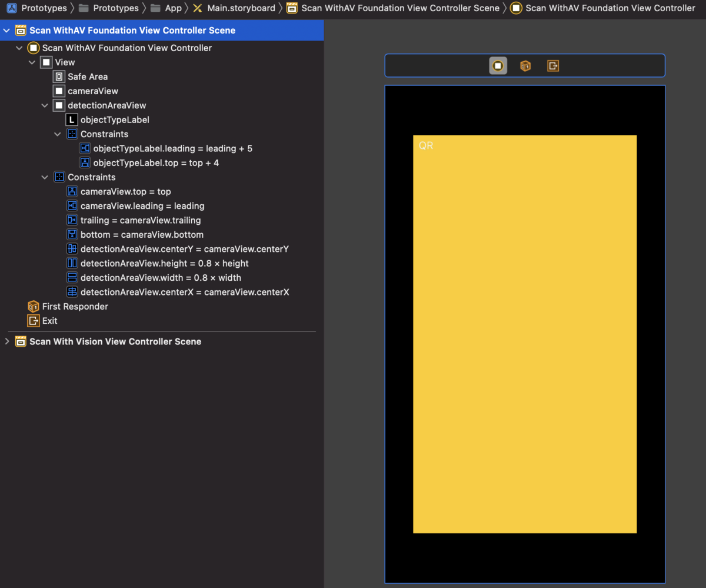Click the width constraint icon

coord(72,278)
